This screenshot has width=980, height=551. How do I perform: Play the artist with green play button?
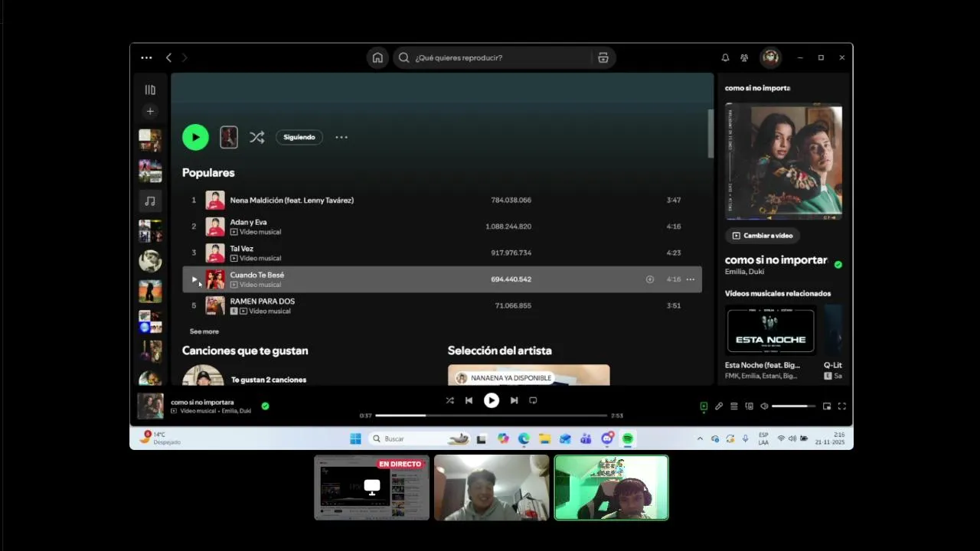[x=195, y=137]
